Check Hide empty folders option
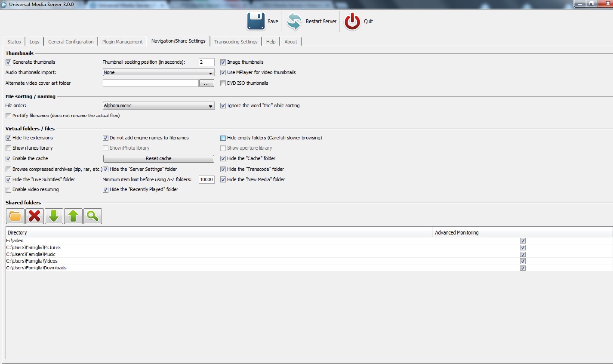Screen dimensions: 613x364 [223, 138]
